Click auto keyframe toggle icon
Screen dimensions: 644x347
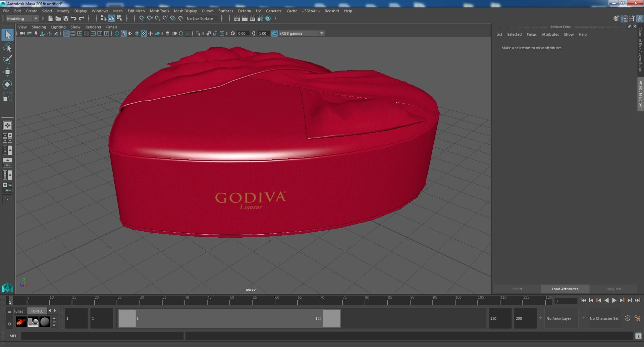[x=628, y=318]
